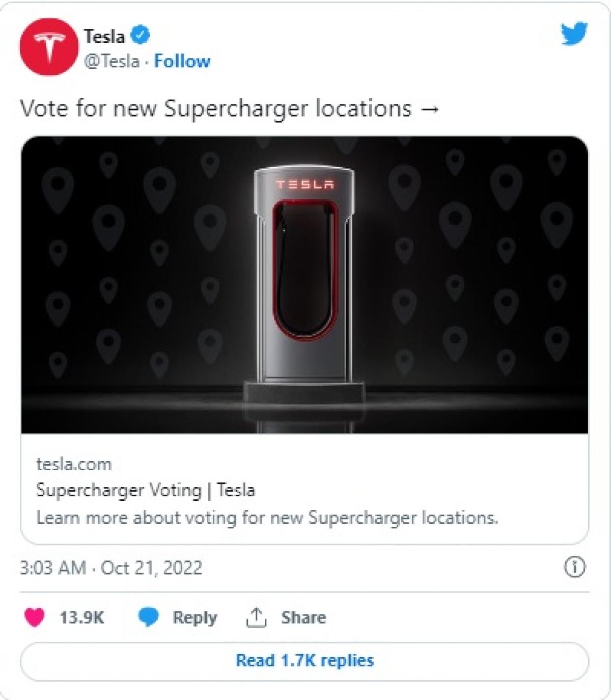Click the blue reply speech bubble icon
This screenshot has height=700, width=611.
tap(148, 617)
